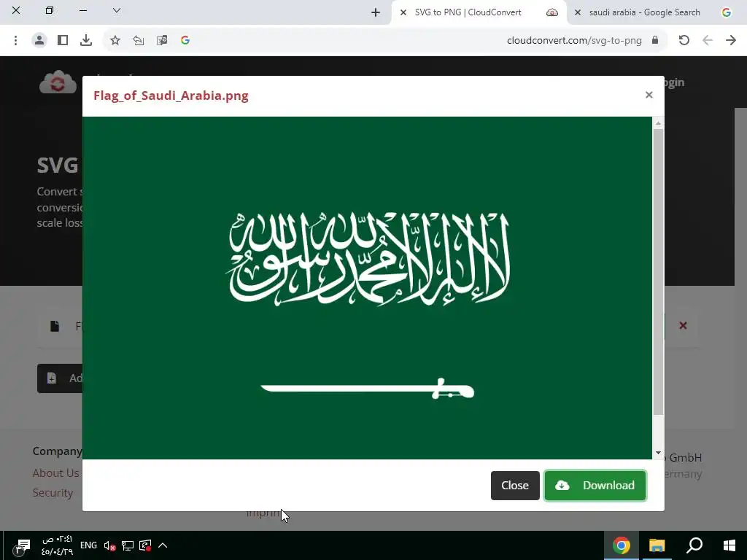Screen dimensions: 747x560
Task: Close the CloudConvert browser tab
Action: [x=403, y=12]
